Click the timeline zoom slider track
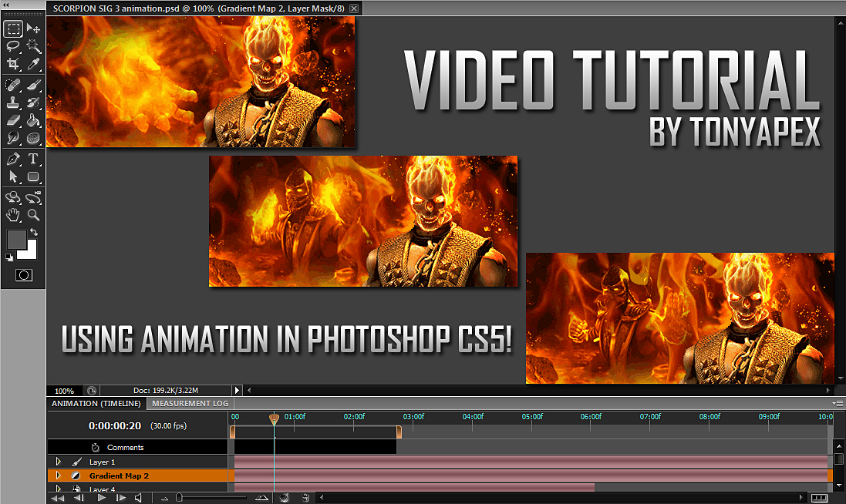The height and width of the screenshot is (504, 846). pyautogui.click(x=212, y=498)
